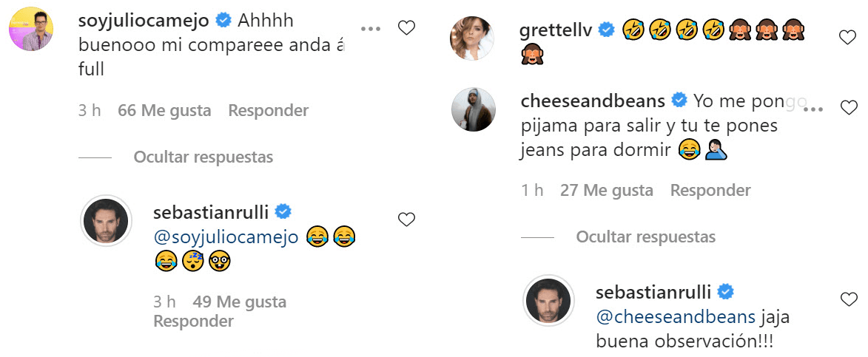Open cheeseandbeans' profile avatar
The image size is (868, 357).
pos(474,109)
